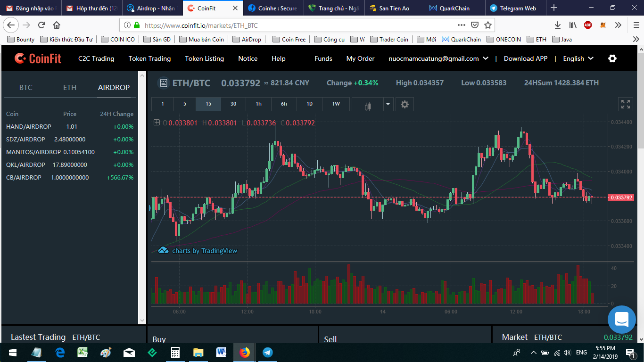Close the CoinFit browser tab
Image resolution: width=644 pixels, height=362 pixels.
(235, 8)
